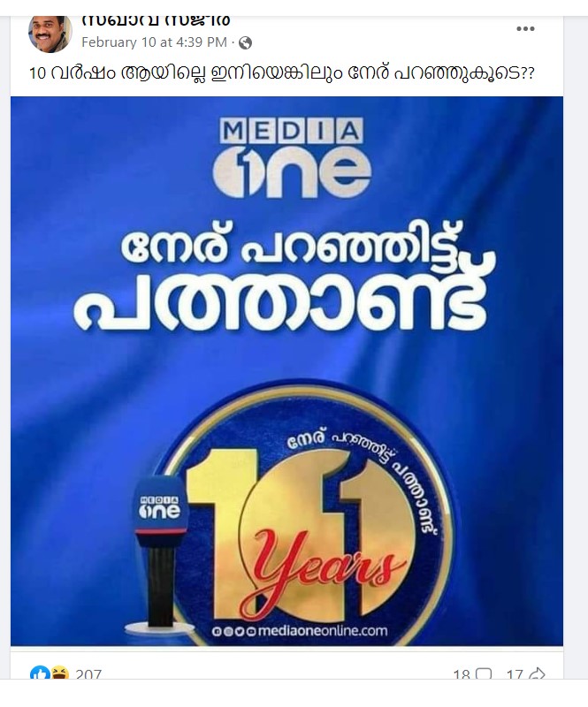588x707 pixels.
Task: Click the blue Like reaction icon
Action: pos(38,673)
